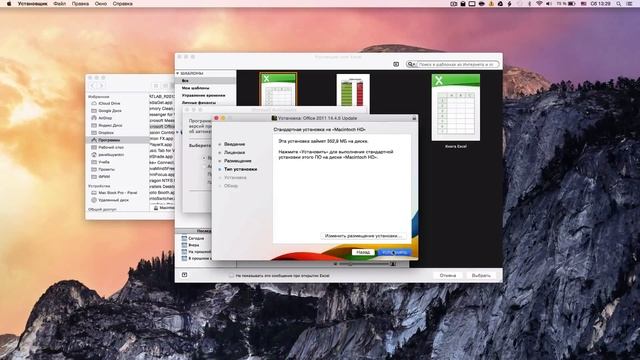
Task: Click the Finder forward arrow button
Action: point(101,86)
